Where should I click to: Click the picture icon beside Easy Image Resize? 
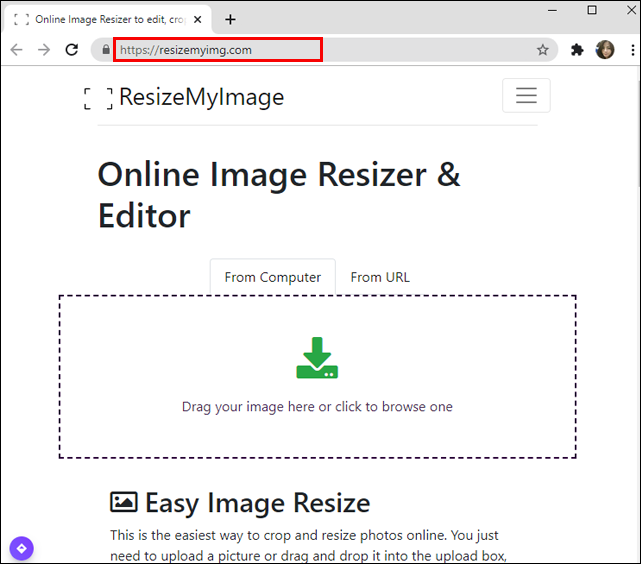pyautogui.click(x=123, y=501)
